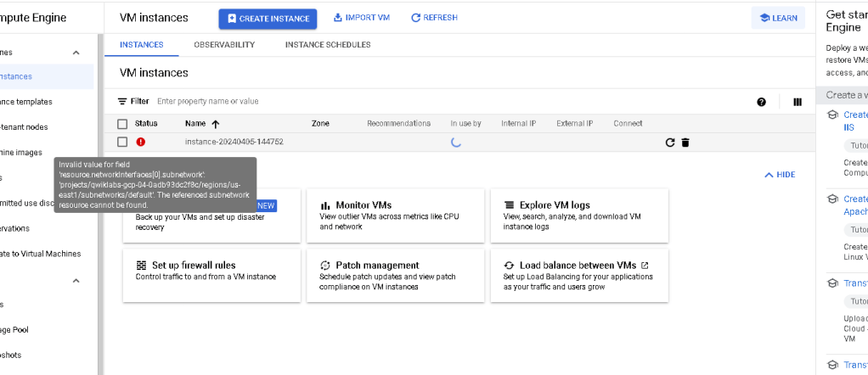Click the Learn graduation cap icon
Viewport: 868px width, 375px height.
click(x=764, y=19)
